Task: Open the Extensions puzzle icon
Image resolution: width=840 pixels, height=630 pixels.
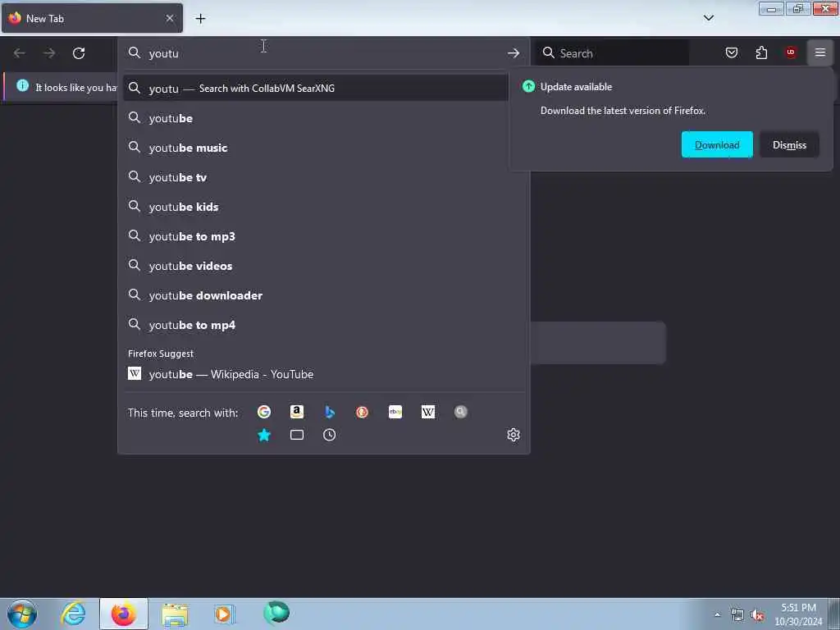Action: point(761,52)
